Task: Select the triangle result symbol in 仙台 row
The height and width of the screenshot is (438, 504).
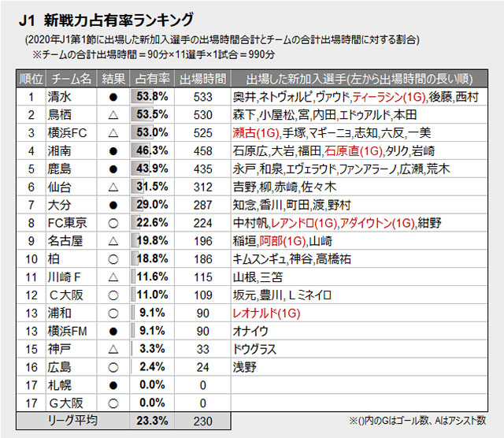Action: (x=113, y=186)
